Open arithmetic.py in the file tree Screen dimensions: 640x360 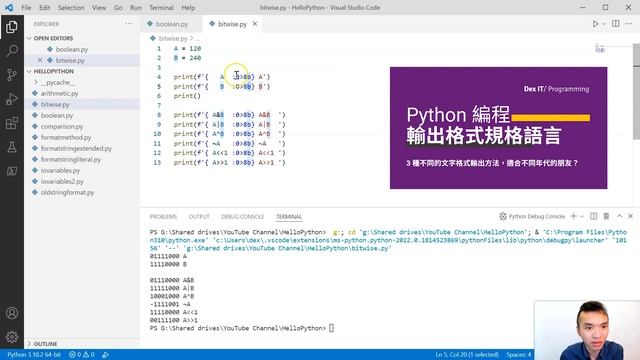click(x=59, y=93)
